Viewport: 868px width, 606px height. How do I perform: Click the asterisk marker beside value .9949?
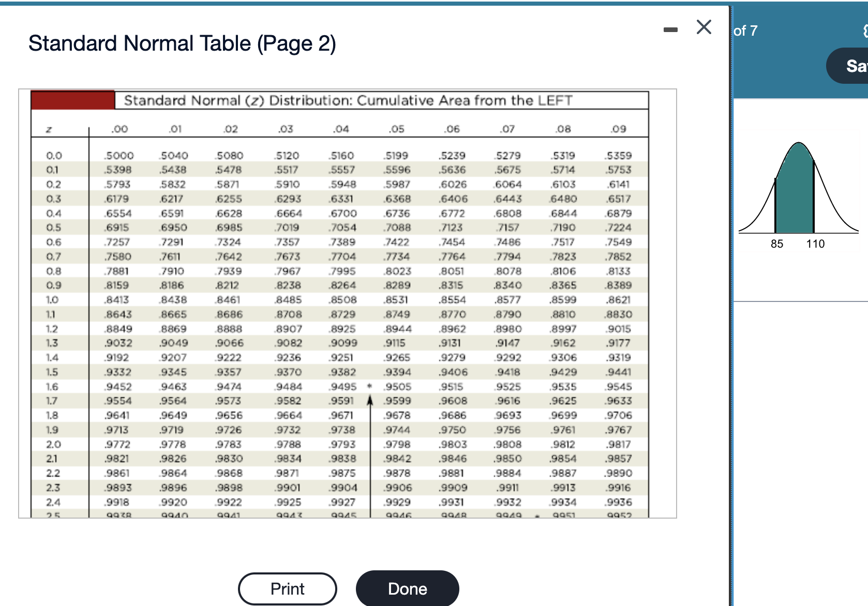(536, 514)
